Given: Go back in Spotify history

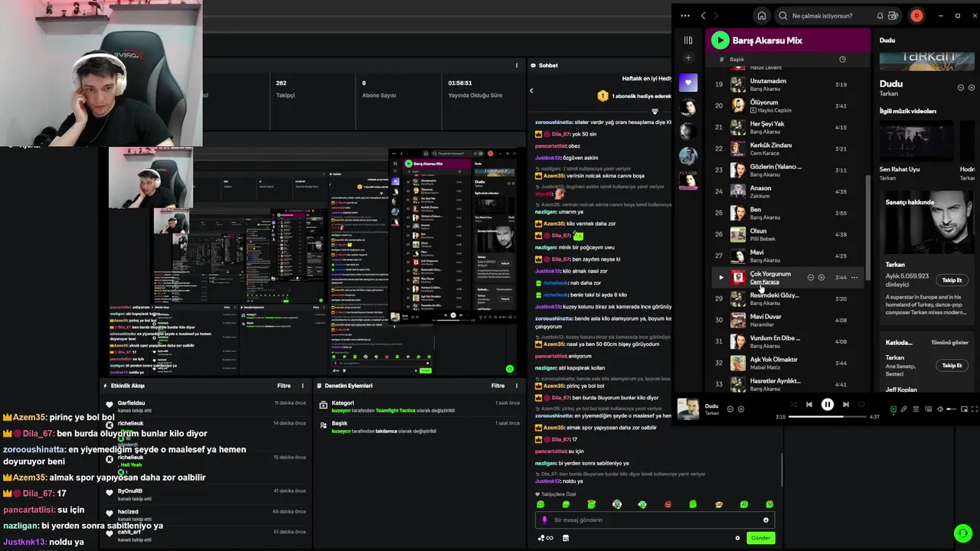Looking at the screenshot, I should pyautogui.click(x=703, y=15).
